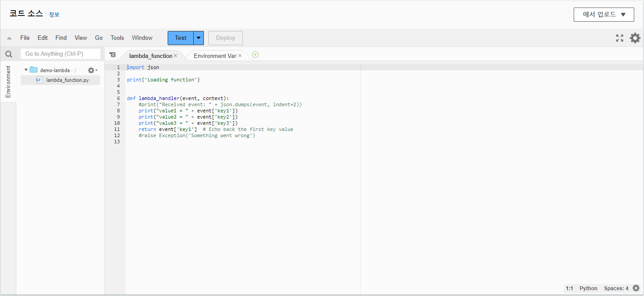This screenshot has width=644, height=296.
Task: Collapse the menu bar with up arrow
Action: pos(9,38)
